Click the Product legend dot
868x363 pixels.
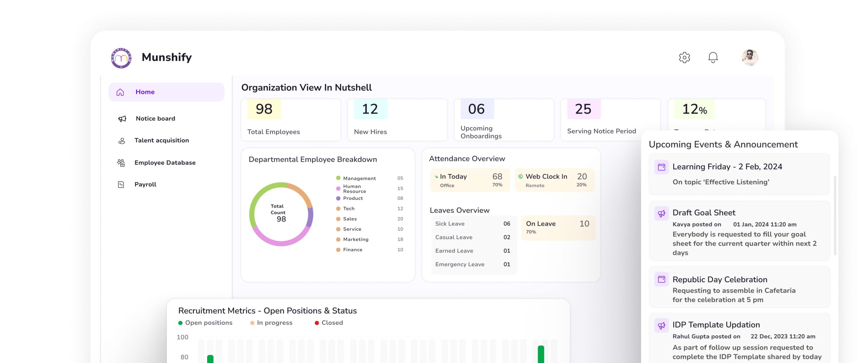tap(338, 198)
